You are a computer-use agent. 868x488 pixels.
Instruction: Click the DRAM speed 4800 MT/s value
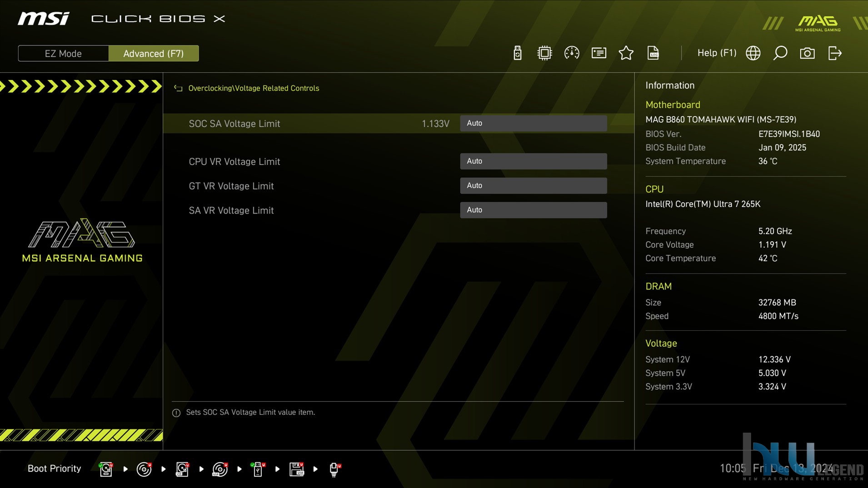click(778, 316)
